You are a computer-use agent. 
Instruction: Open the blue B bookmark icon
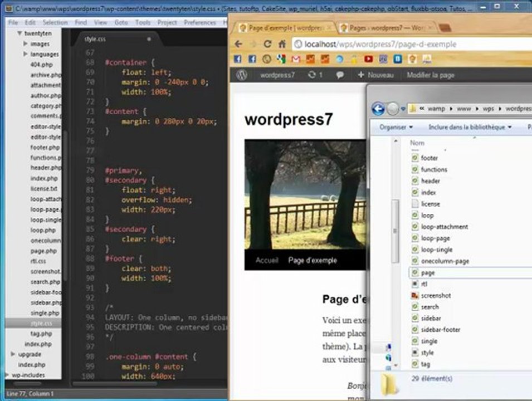398,59
